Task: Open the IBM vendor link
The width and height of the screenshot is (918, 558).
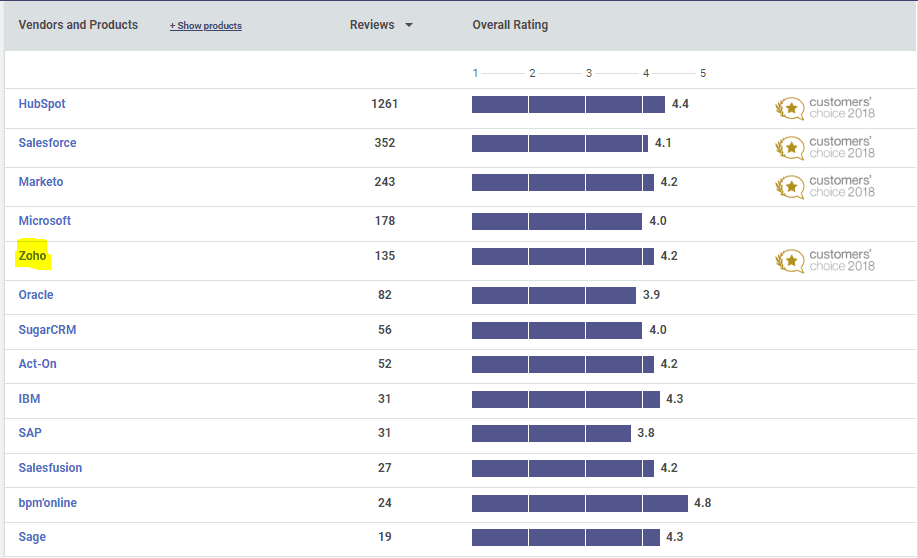Action: click(x=29, y=399)
